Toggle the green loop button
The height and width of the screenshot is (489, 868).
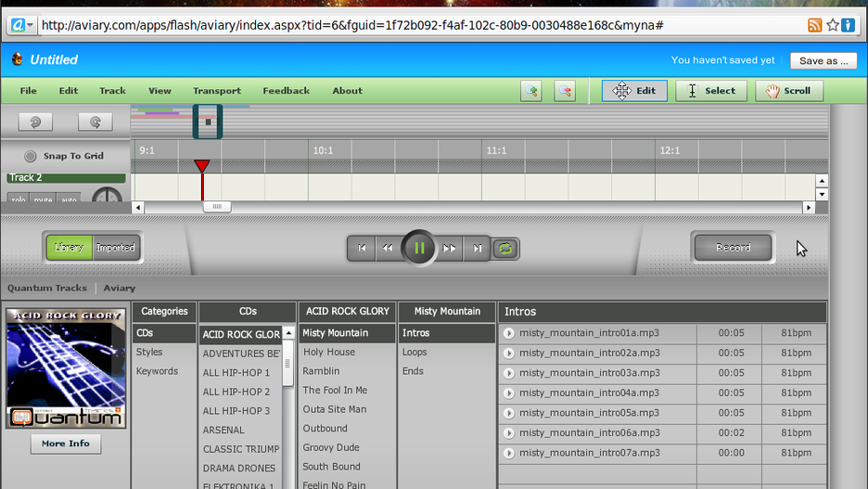pyautogui.click(x=504, y=249)
